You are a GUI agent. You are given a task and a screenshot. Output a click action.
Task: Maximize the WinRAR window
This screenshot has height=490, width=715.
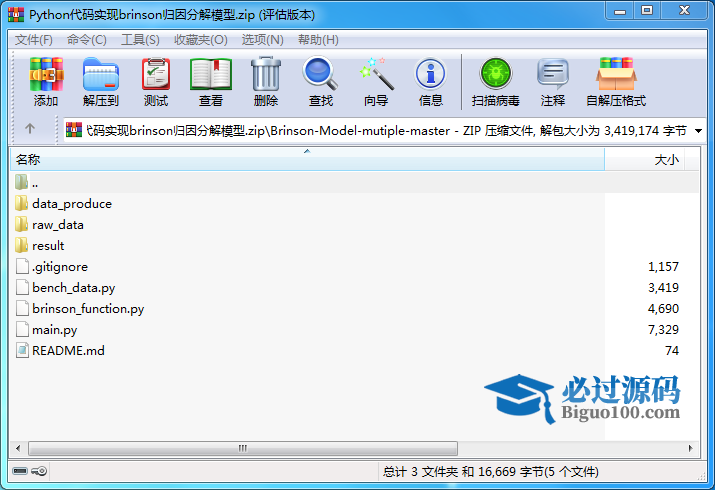[x=647, y=11]
